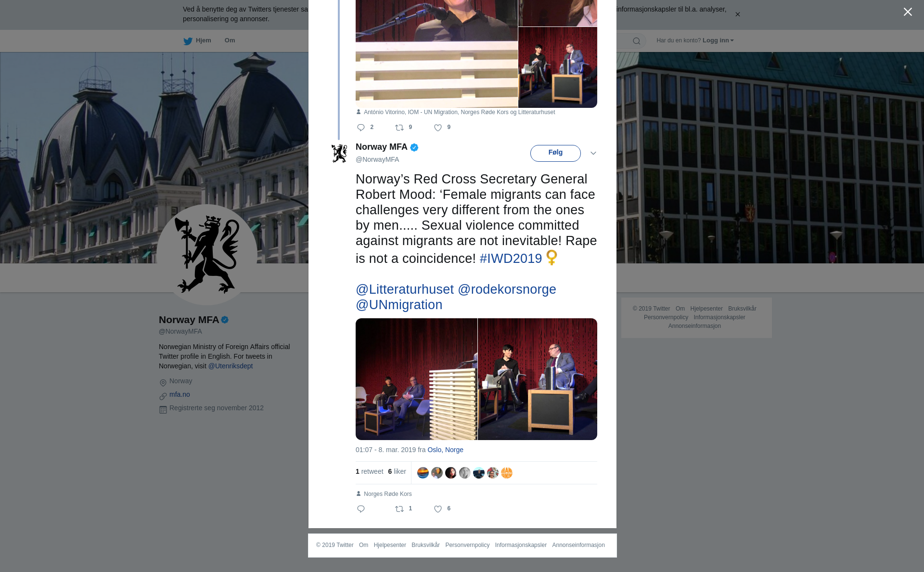The width and height of the screenshot is (924, 572).
Task: Visit the @rodekorsnorge mention
Action: click(507, 289)
